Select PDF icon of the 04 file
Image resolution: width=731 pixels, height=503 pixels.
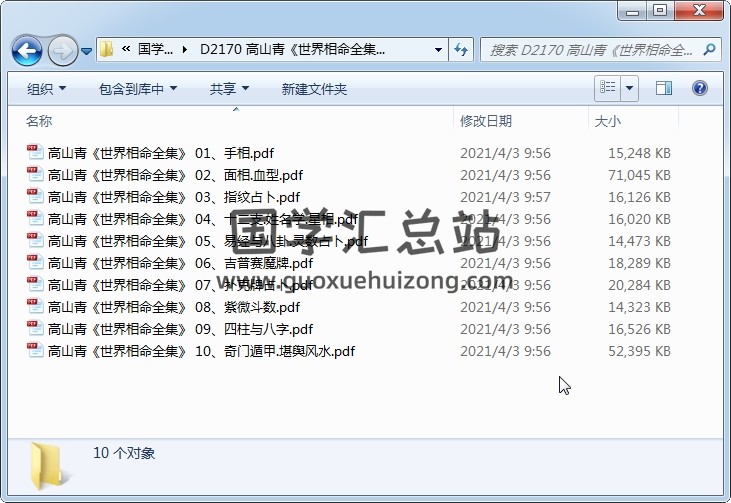[x=35, y=218]
